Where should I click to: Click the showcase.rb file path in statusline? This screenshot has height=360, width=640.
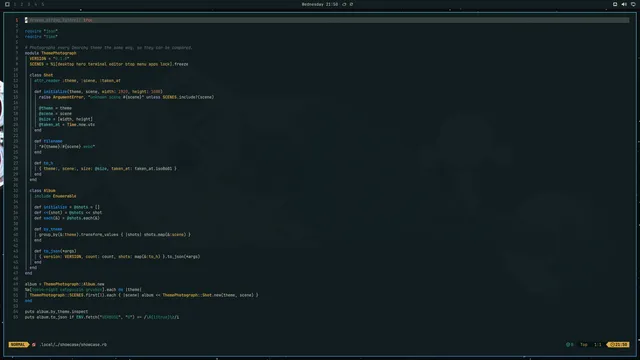[x=73, y=344]
